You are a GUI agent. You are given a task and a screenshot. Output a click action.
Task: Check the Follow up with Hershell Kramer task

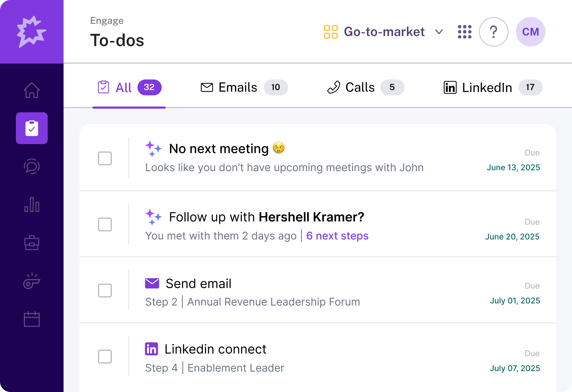(x=105, y=224)
